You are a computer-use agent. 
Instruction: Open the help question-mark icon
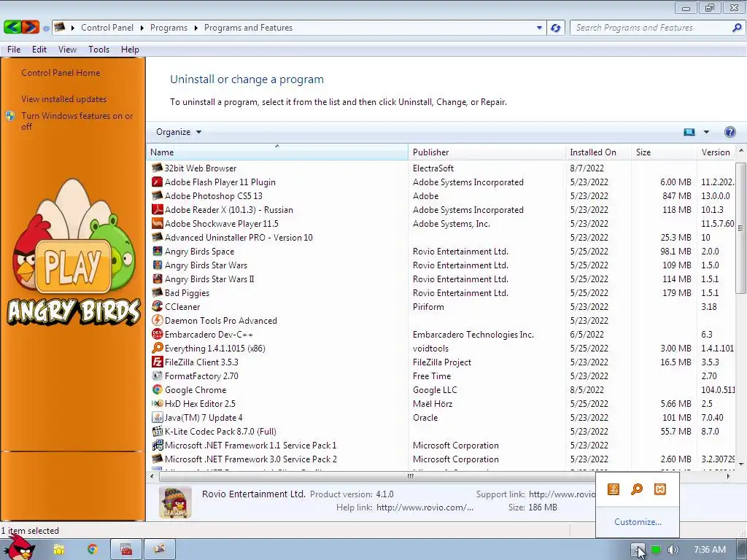point(729,132)
